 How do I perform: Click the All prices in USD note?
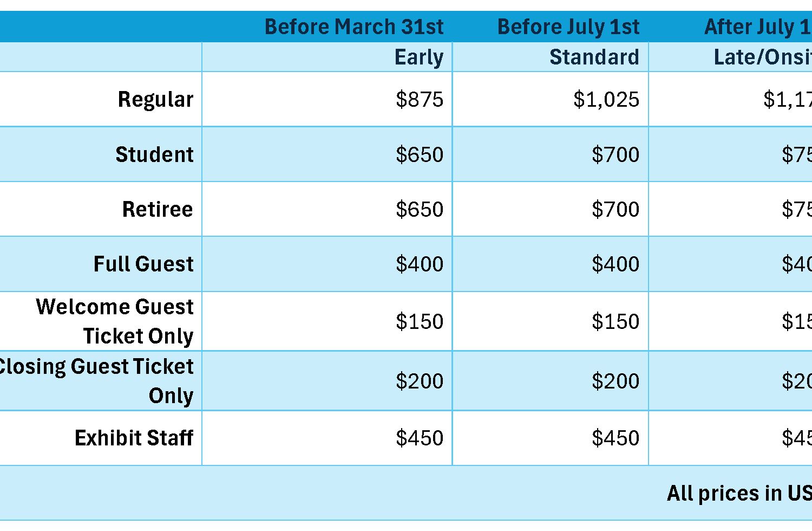coord(738,493)
